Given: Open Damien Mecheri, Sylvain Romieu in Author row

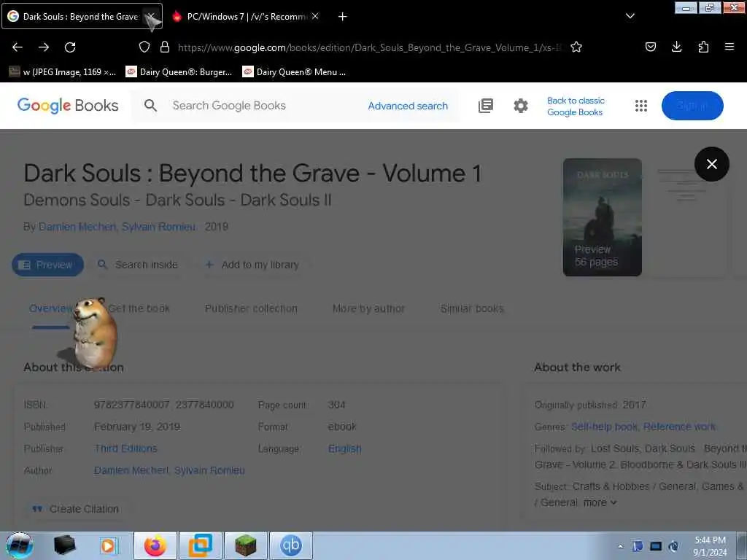Looking at the screenshot, I should (x=169, y=470).
